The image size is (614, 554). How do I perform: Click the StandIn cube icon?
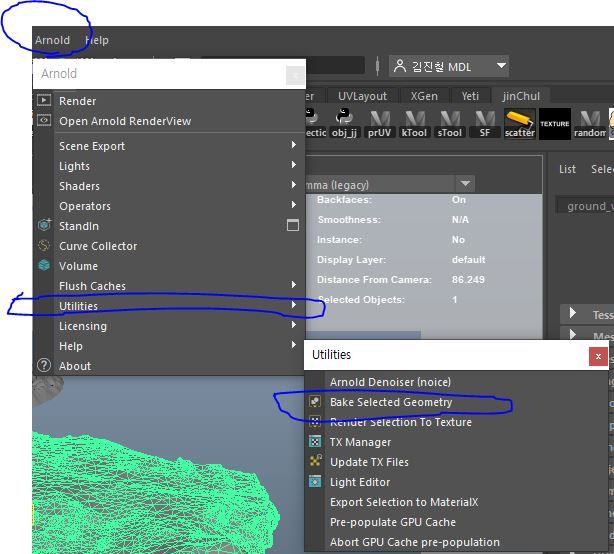(x=44, y=225)
